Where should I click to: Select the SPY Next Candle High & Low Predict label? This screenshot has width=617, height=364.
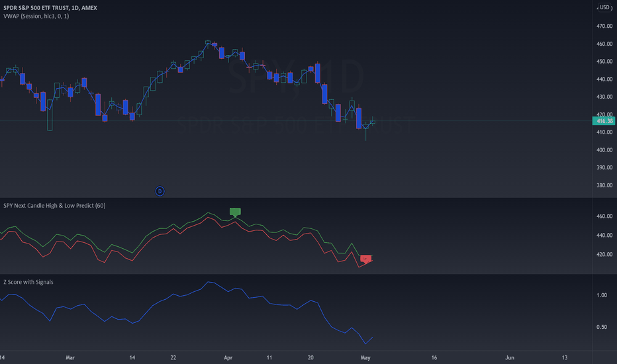54,205
